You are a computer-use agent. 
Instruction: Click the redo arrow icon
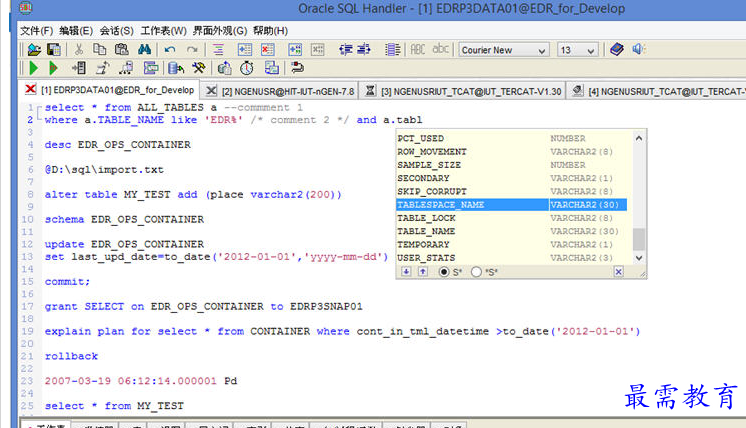coord(192,49)
